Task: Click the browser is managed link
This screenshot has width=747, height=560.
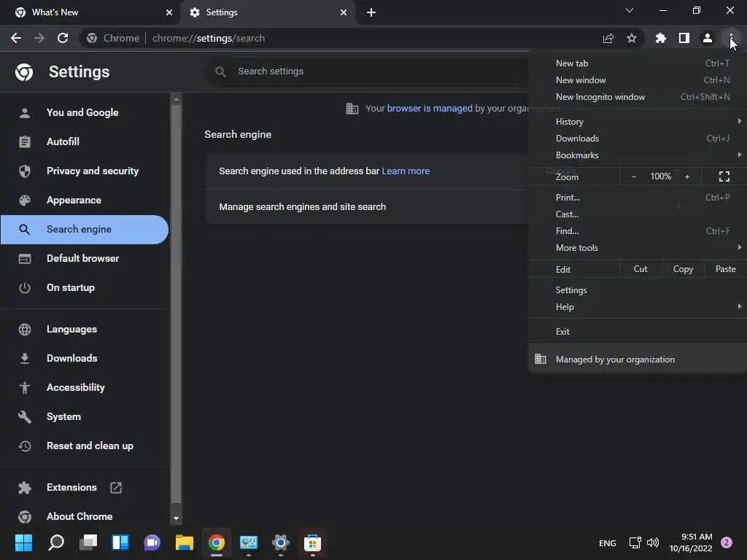Action: tap(429, 108)
